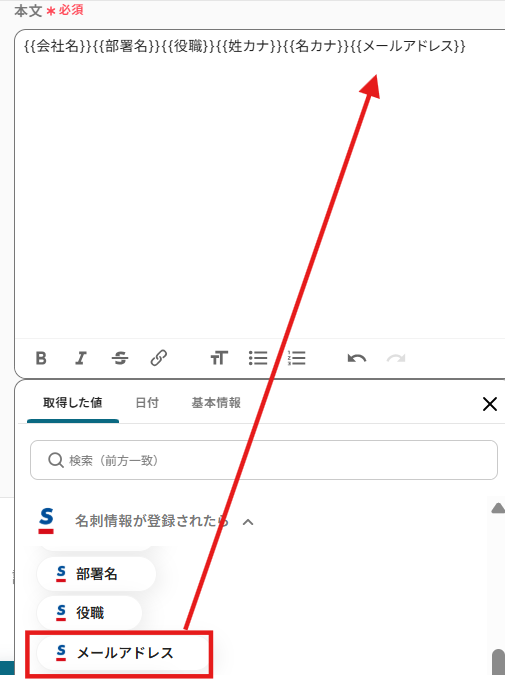Select the 取得した値 tab
505x679 pixels.
click(73, 403)
